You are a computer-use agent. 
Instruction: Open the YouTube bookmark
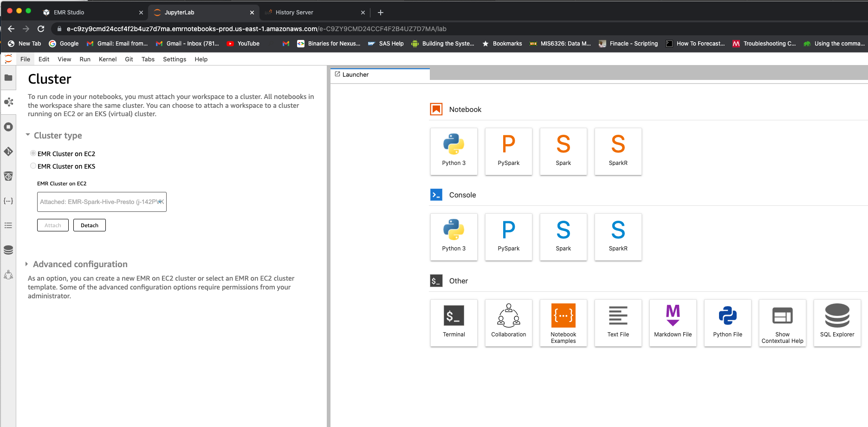point(243,44)
